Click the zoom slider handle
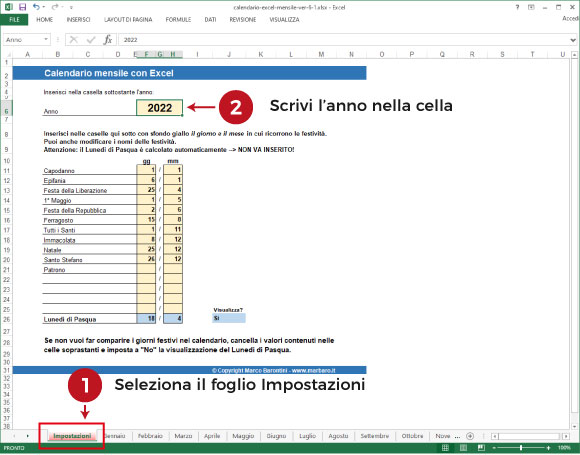This screenshot has height=455, width=580. (x=521, y=448)
